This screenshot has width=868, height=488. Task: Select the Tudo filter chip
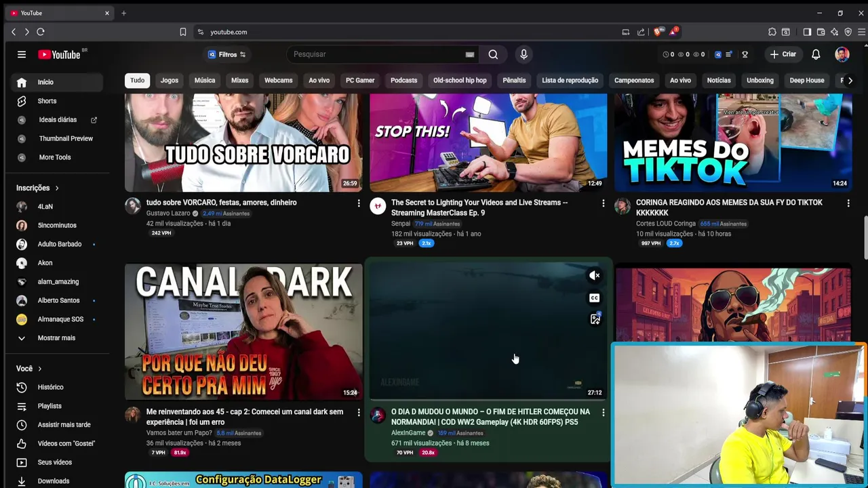point(137,80)
